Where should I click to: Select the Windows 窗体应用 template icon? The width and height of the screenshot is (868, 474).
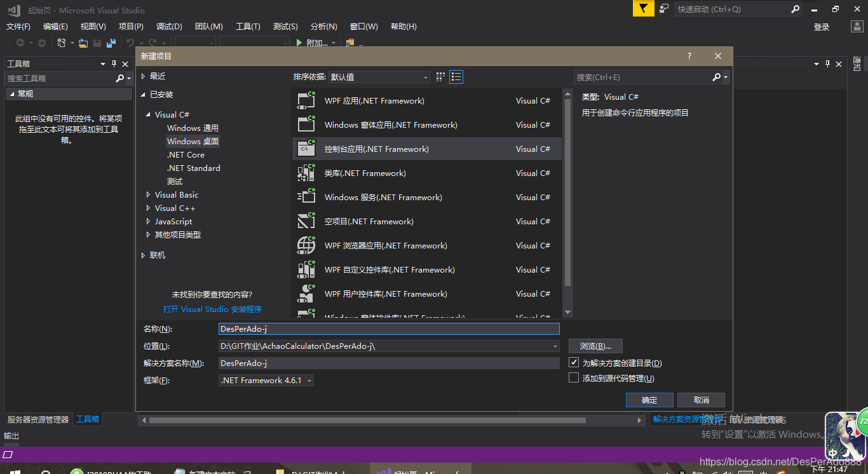coord(306,125)
